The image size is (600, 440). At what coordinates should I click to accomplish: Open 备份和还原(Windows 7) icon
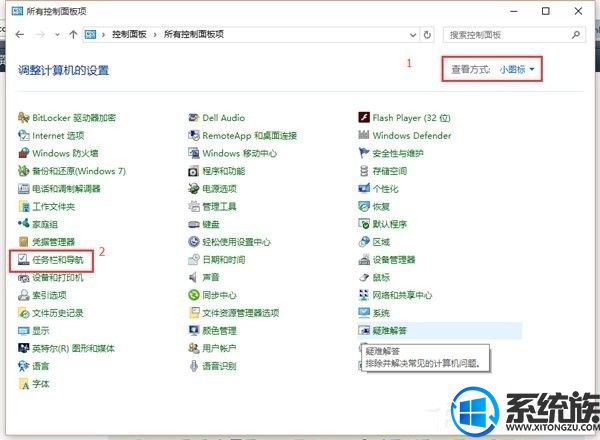click(23, 171)
